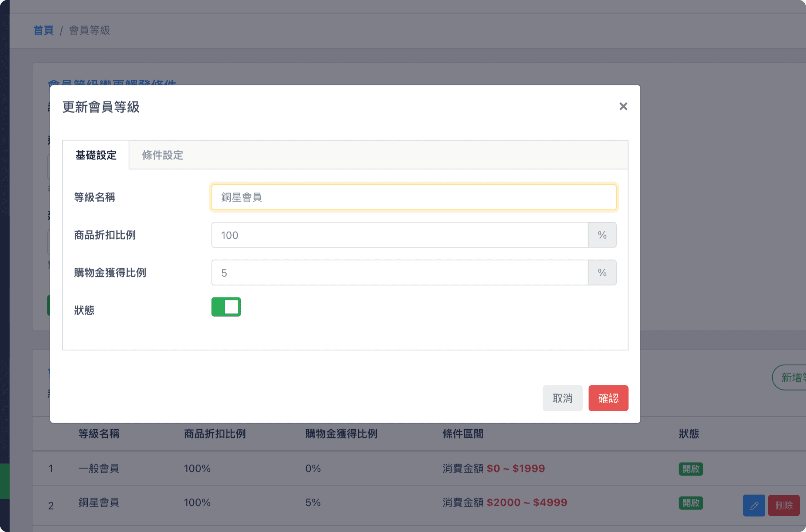
Task: Click the 確認 button
Action: tap(608, 398)
